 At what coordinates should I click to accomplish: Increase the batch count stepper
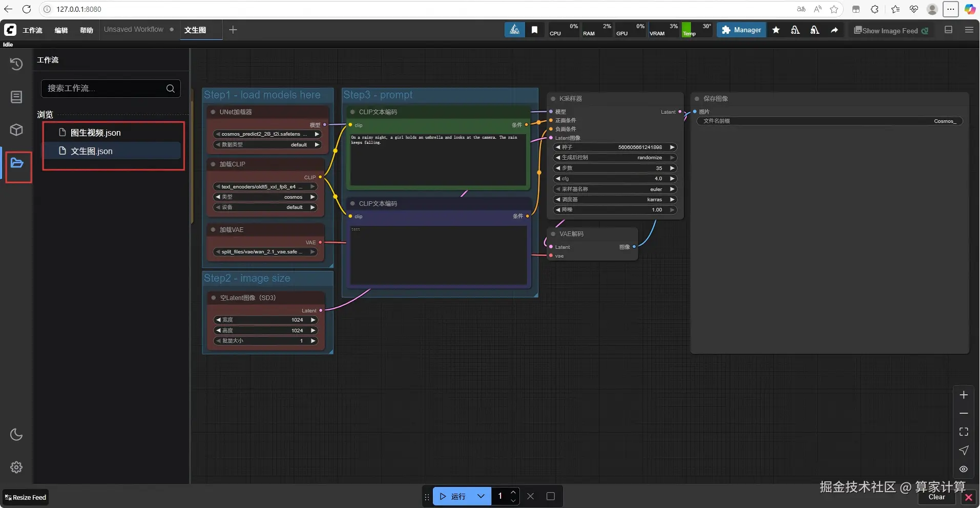point(513,492)
